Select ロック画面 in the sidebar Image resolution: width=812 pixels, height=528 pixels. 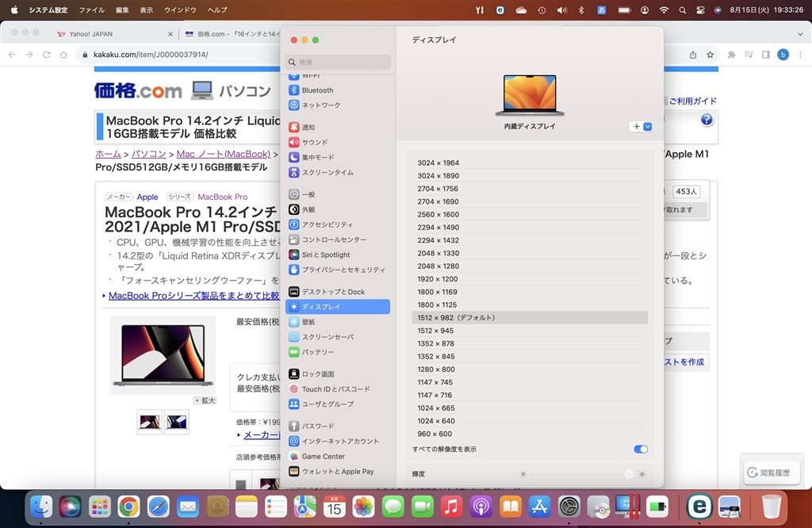coord(338,373)
